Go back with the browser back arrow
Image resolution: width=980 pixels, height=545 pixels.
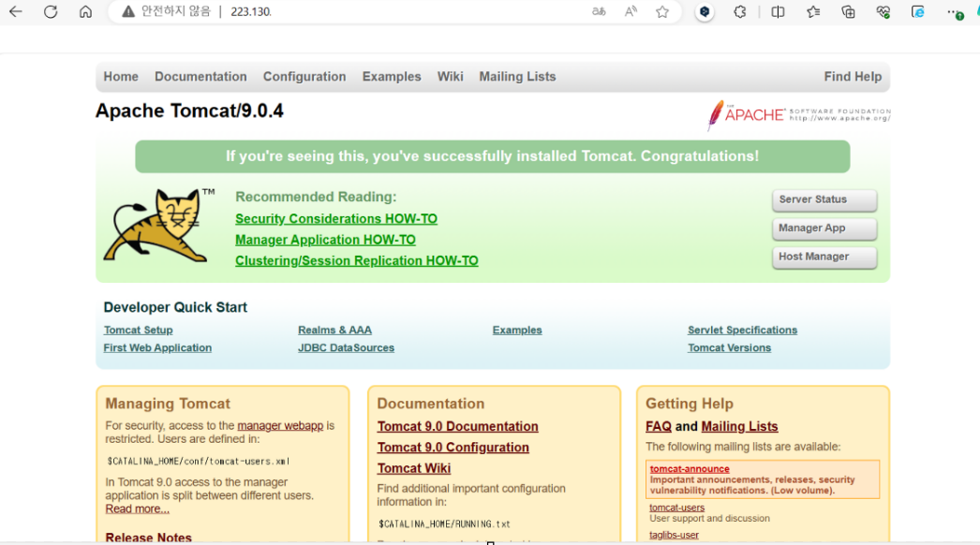click(16, 11)
